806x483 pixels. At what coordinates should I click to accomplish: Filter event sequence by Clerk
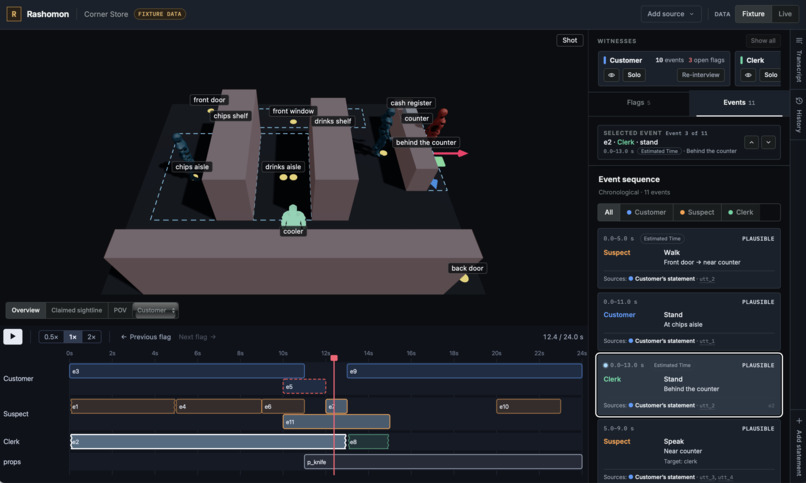(x=740, y=212)
